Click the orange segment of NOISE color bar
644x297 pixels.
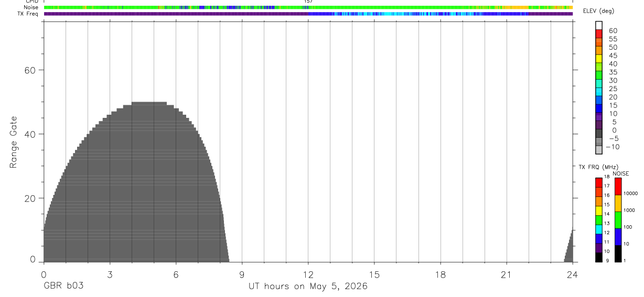pyautogui.click(x=618, y=203)
